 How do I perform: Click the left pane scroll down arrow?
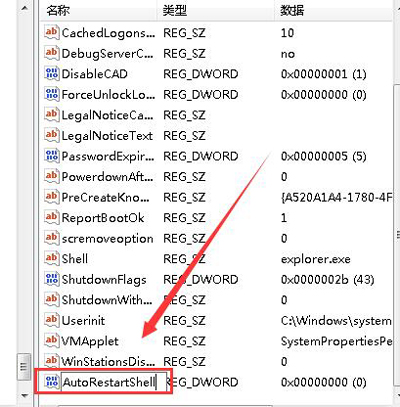click(24, 396)
